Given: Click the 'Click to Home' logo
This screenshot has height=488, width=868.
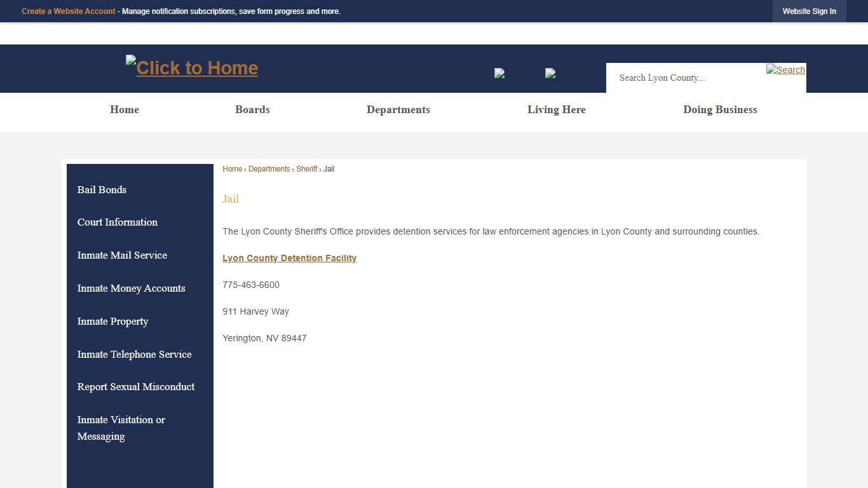Looking at the screenshot, I should click(192, 67).
